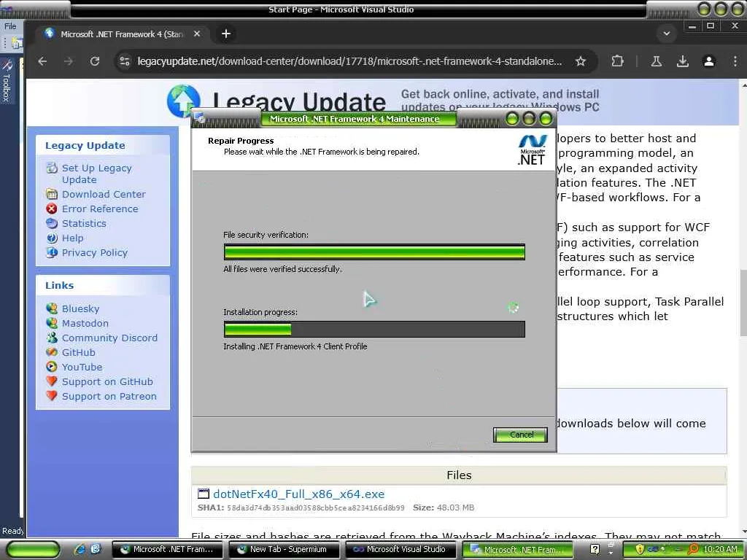The width and height of the screenshot is (747, 560).
Task: Open the Visual Studio Toolbox side tab
Action: [7, 81]
